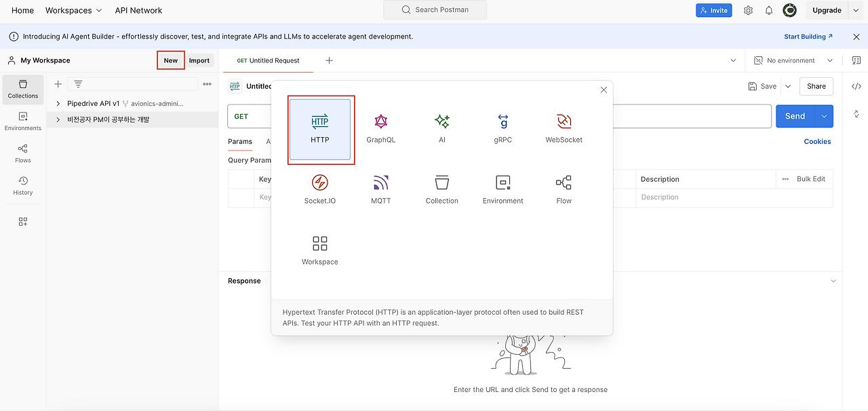Create a new Workspace from dialog
The width and height of the screenshot is (868, 411).
(x=320, y=252)
